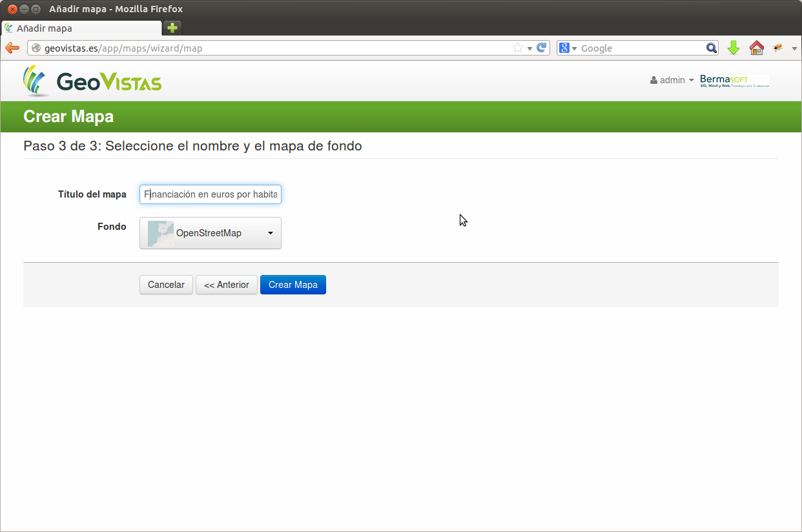Expand the toolbar overflow arrow after the bee icon
The width and height of the screenshot is (802, 532).
point(794,48)
